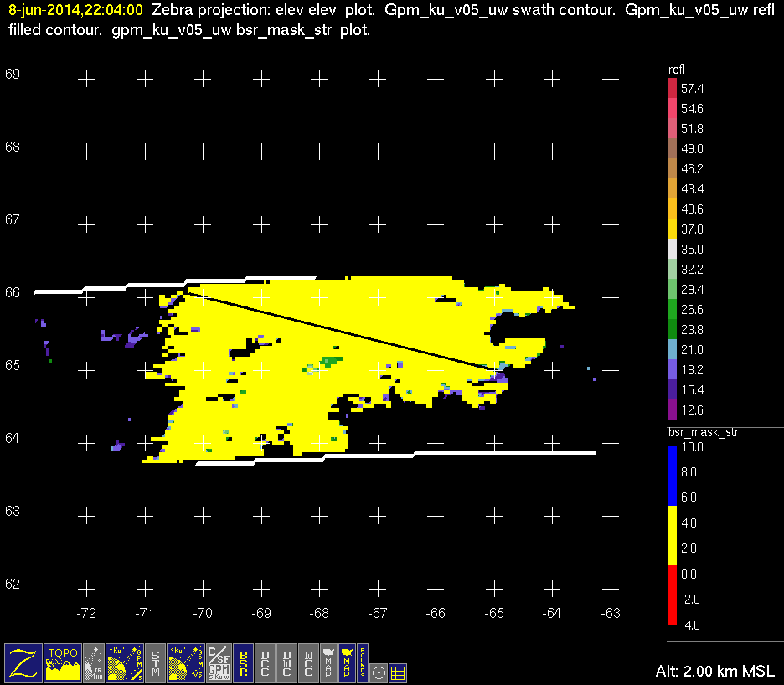784x685 pixels.
Task: Toggle the TOPO topography overlay icon
Action: (63, 662)
